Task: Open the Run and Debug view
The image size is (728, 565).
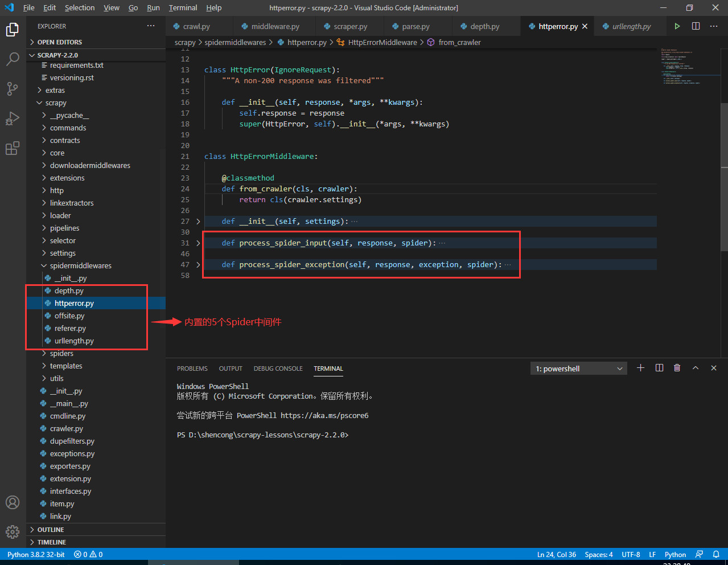Action: point(13,118)
